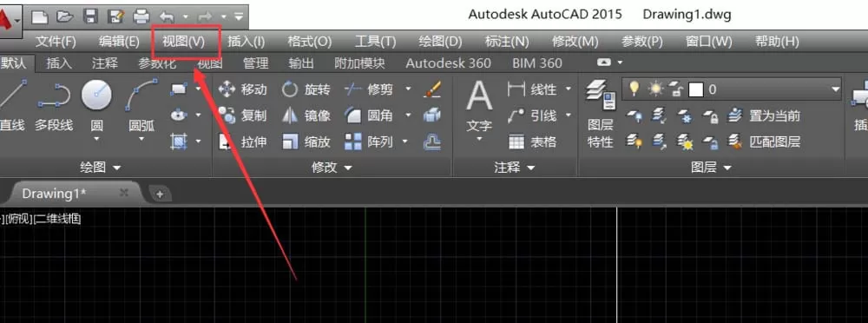Viewport: 868px width, 323px height.
Task: Toggle layer 0 lock padlock icon
Action: [676, 89]
